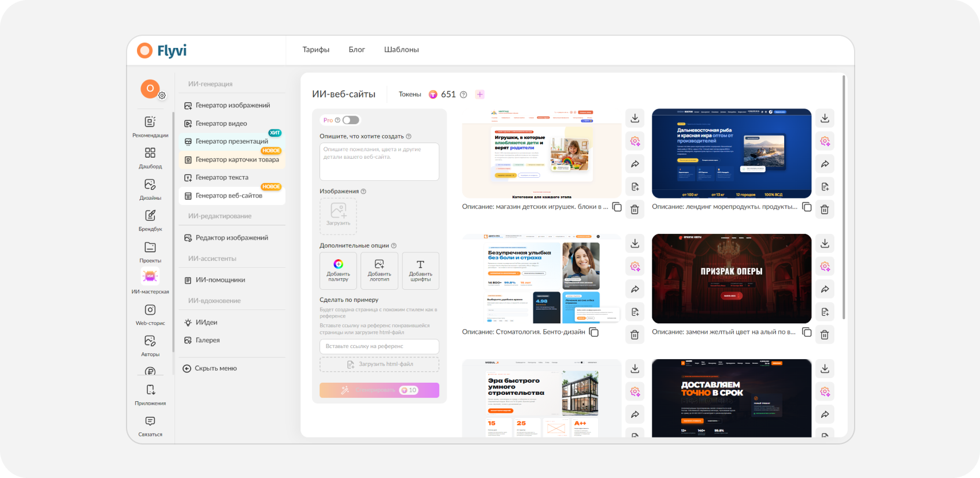Click the Добавить палитру option
Screen dimensions: 980x478
[339, 271]
